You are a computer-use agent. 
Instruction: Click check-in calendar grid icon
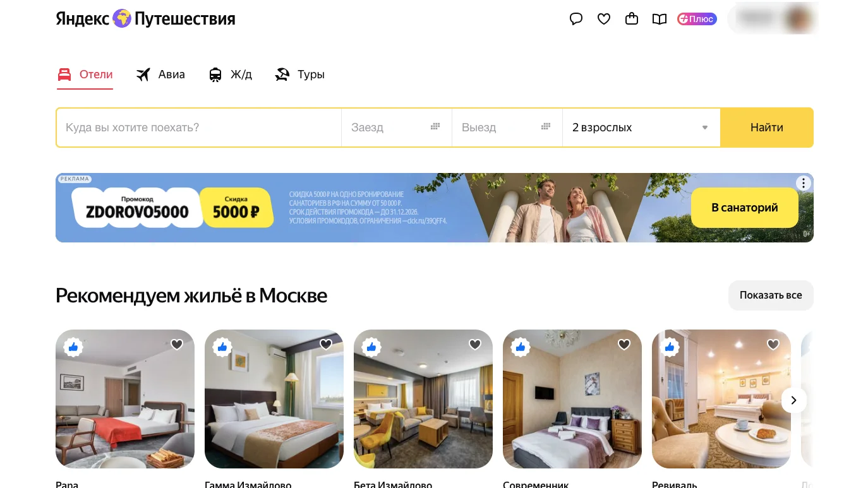[x=435, y=127]
